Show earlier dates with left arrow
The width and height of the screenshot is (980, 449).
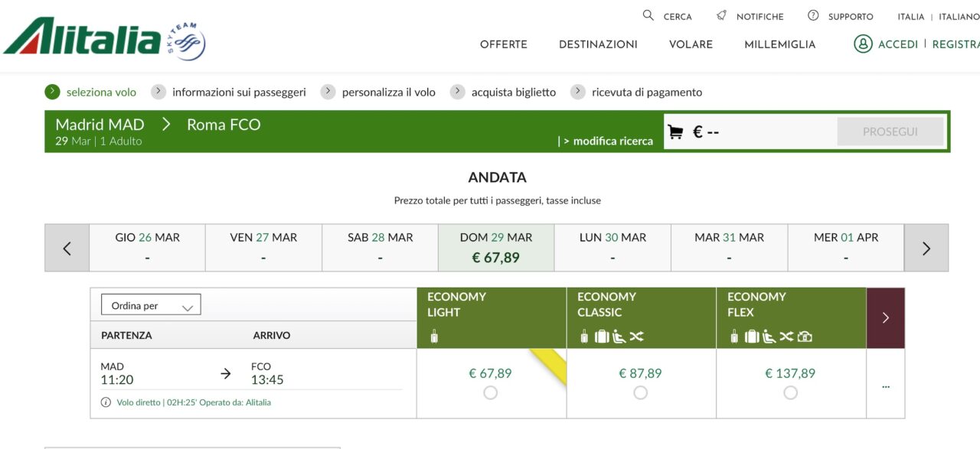[x=67, y=248]
